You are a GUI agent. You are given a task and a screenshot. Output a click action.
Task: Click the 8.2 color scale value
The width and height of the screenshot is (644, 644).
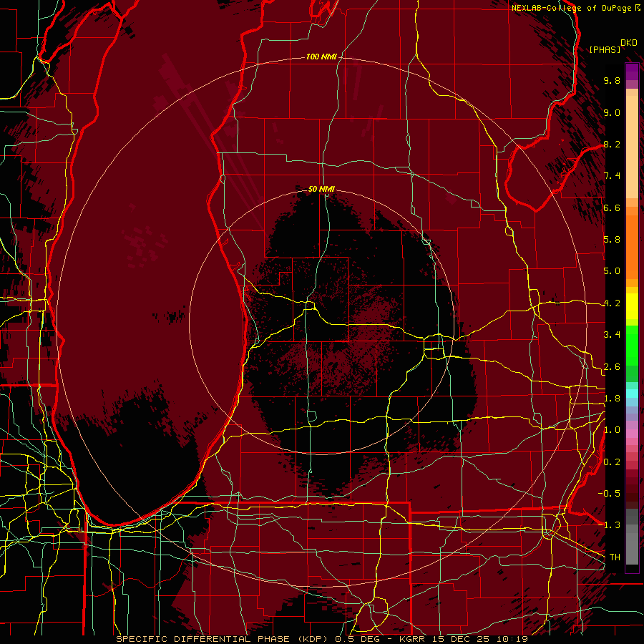[x=612, y=144]
